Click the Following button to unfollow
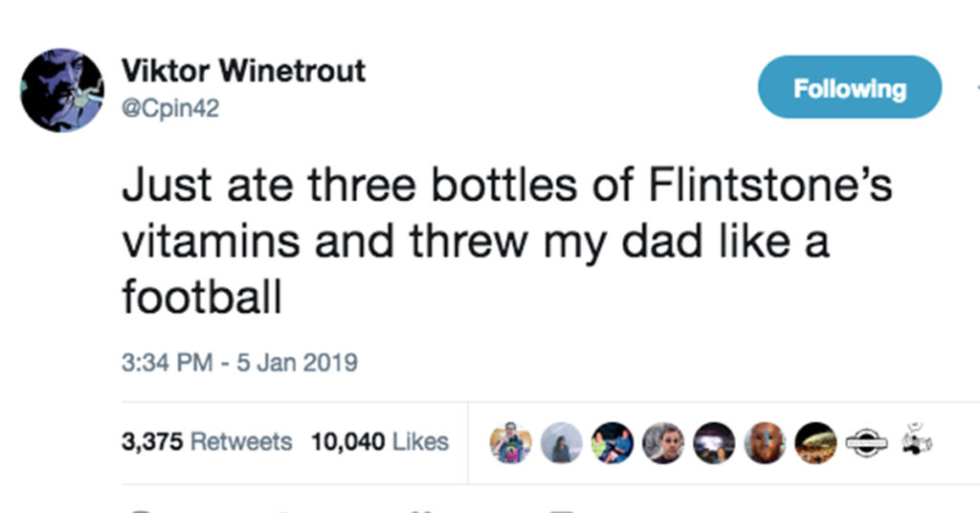980x513 pixels. coord(850,87)
